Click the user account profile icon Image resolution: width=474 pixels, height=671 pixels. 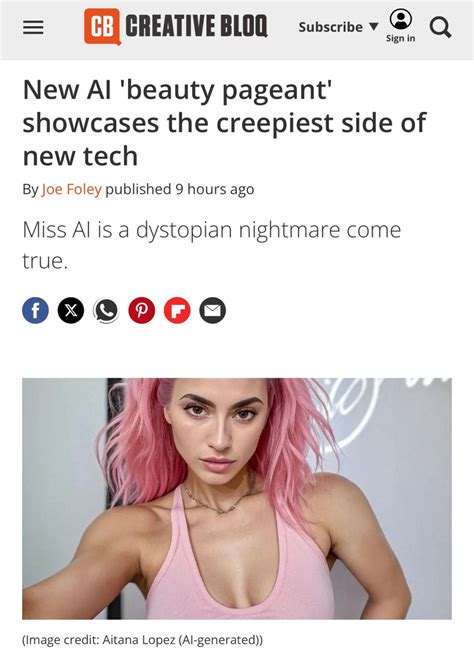click(400, 19)
